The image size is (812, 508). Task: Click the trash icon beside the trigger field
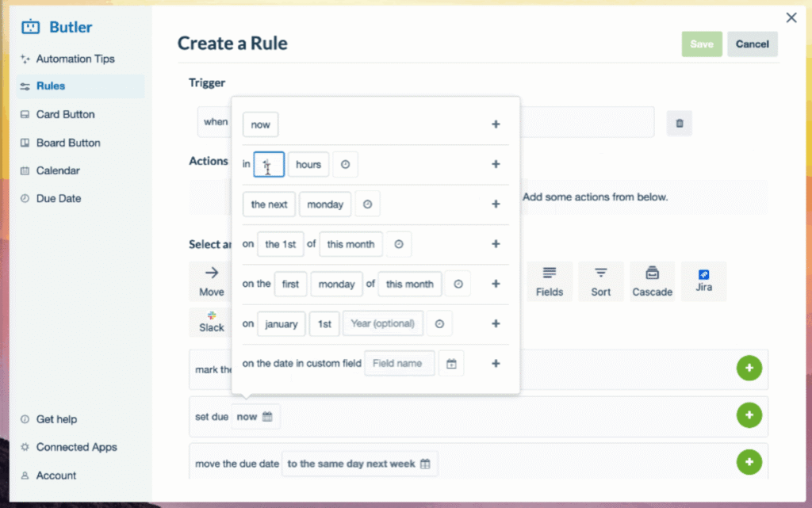679,122
